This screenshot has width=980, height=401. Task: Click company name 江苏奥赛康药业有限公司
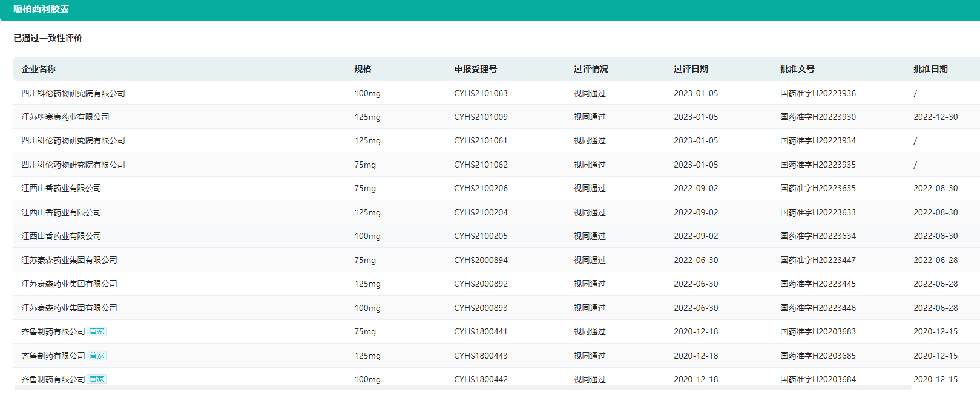[x=65, y=117]
